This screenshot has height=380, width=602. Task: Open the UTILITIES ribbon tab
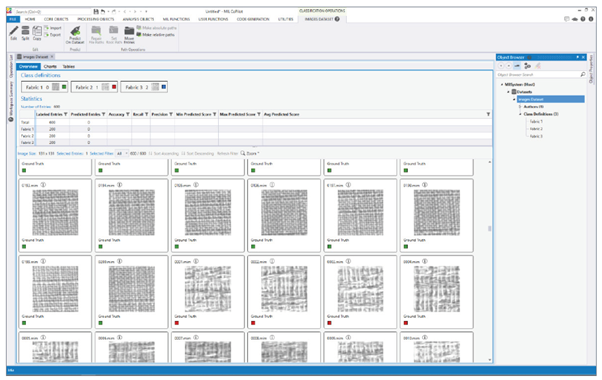point(286,19)
